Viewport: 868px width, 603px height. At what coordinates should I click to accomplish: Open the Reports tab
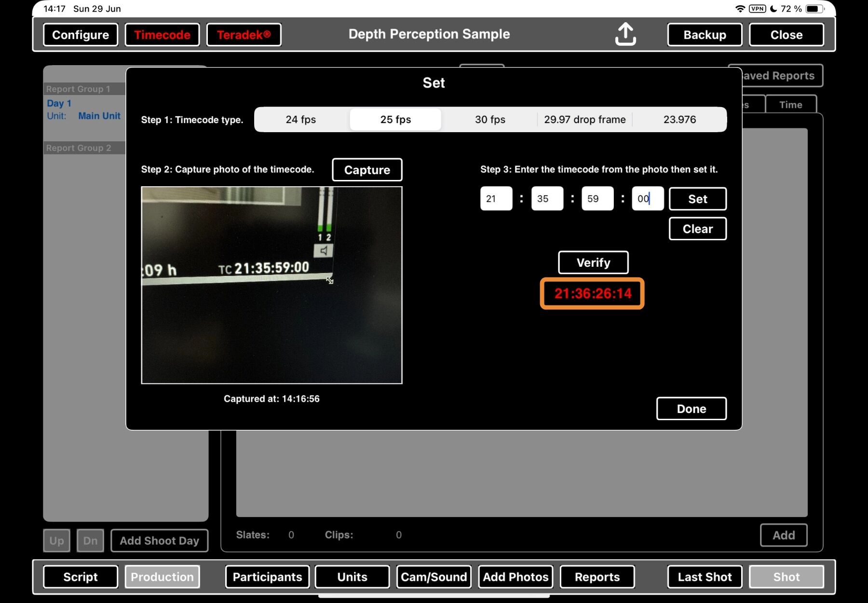[597, 577]
